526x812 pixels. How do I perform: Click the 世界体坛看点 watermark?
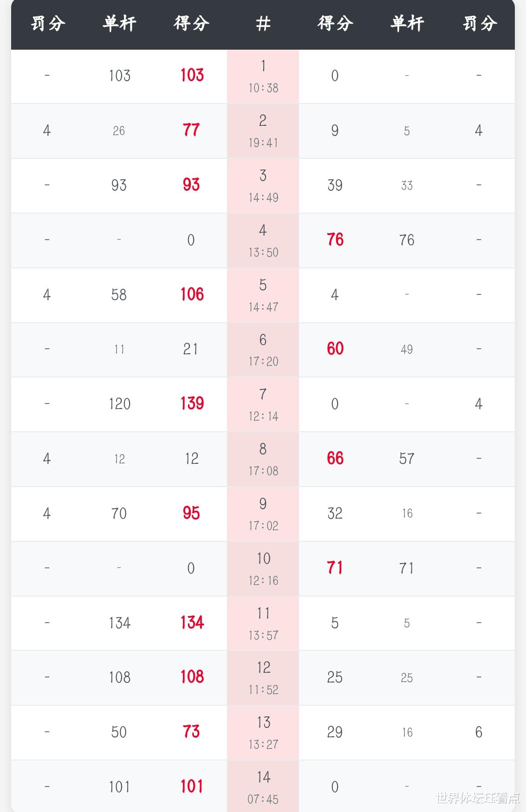click(477, 798)
